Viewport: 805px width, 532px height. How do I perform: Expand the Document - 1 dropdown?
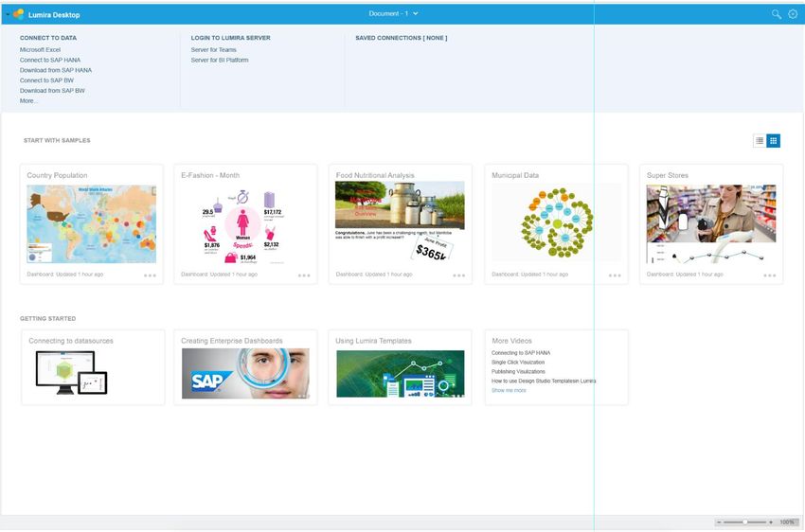click(x=393, y=14)
